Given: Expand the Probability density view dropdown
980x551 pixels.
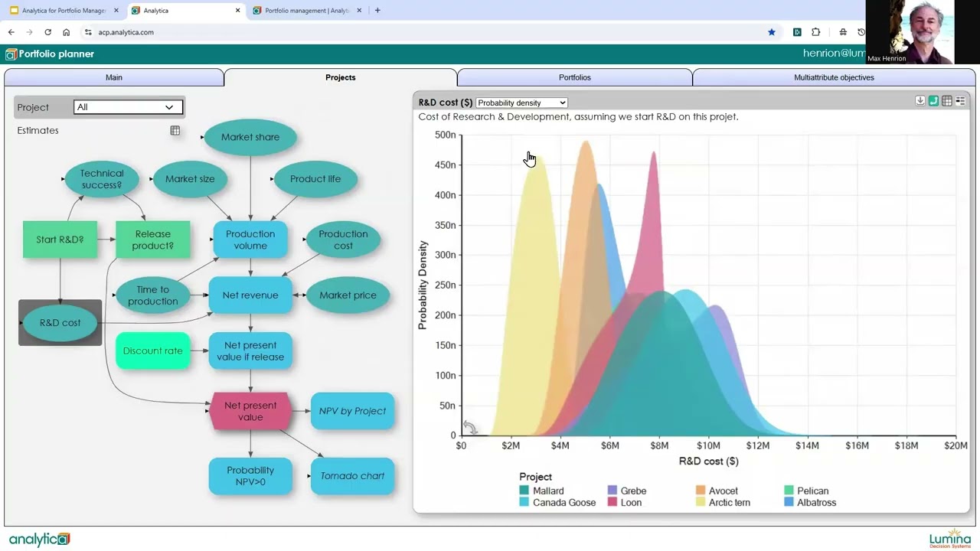Looking at the screenshot, I should click(521, 103).
